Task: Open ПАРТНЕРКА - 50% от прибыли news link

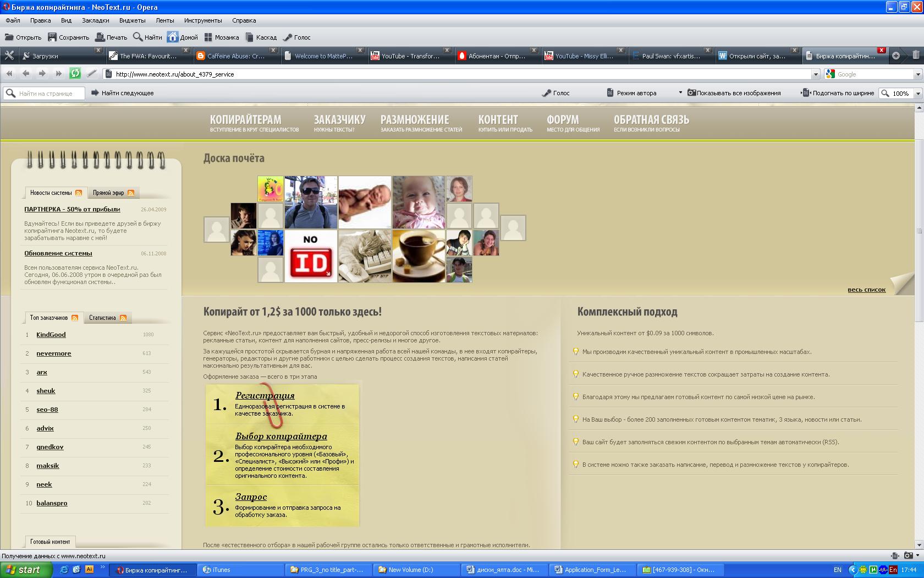Action: tap(72, 209)
